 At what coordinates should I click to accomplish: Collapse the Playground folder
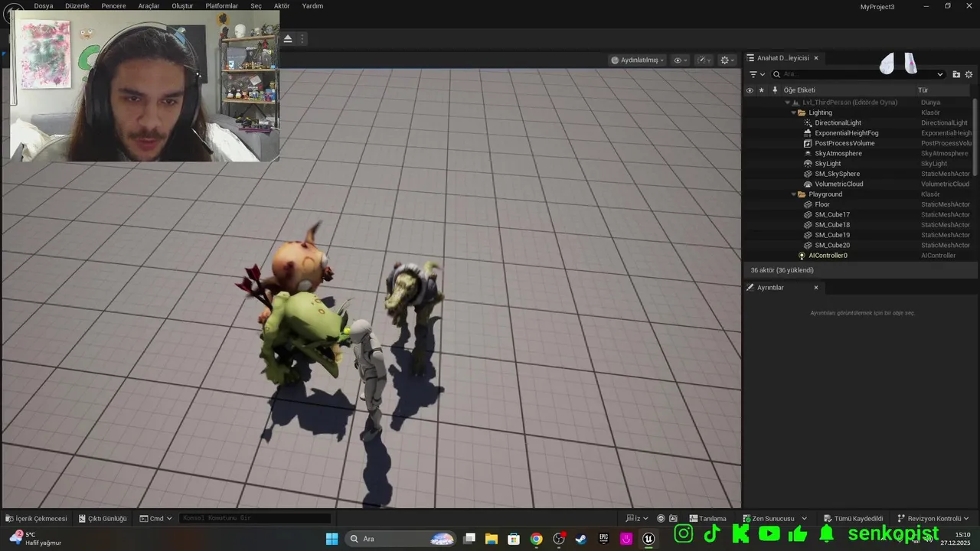(793, 194)
